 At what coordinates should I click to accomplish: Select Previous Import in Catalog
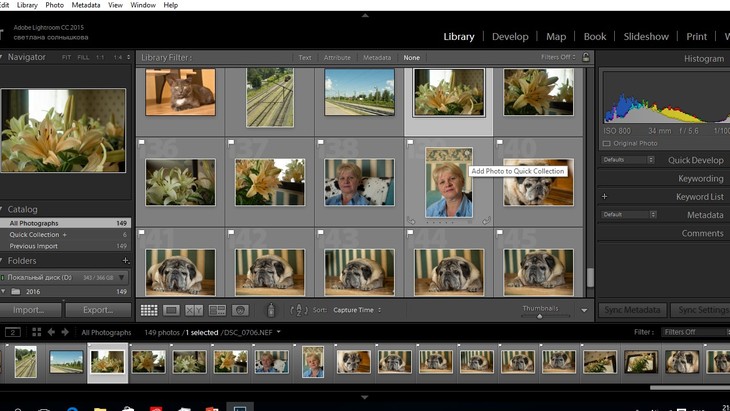[x=65, y=246]
